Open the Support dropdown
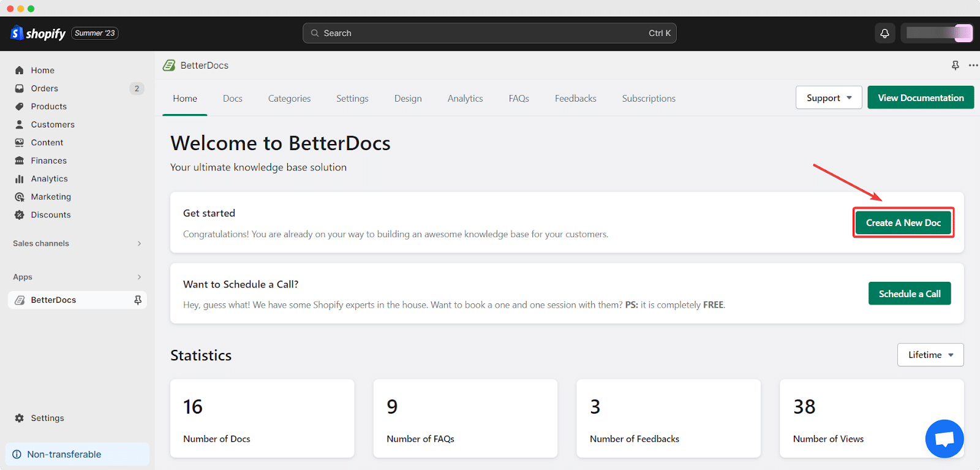Viewport: 980px width, 470px height. [829, 98]
